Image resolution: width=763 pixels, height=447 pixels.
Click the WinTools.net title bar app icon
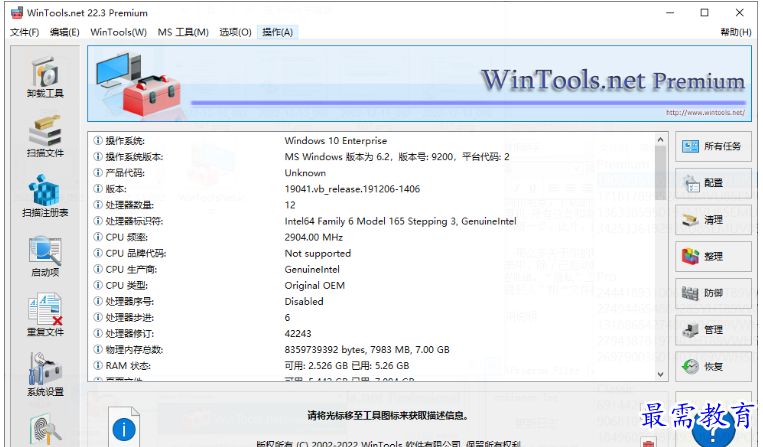click(x=17, y=13)
